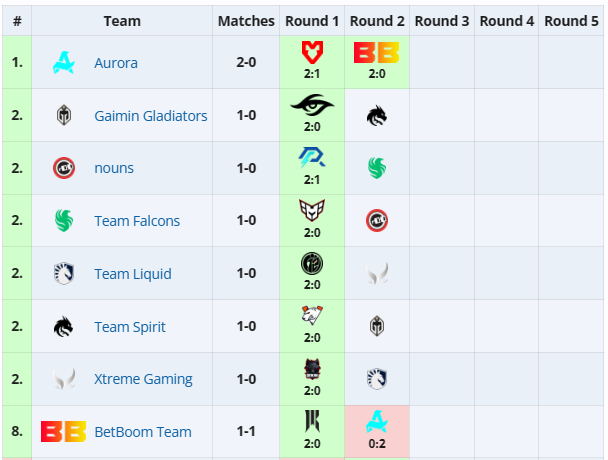Click the Round 3 column header
The image size is (608, 460).
442,21
